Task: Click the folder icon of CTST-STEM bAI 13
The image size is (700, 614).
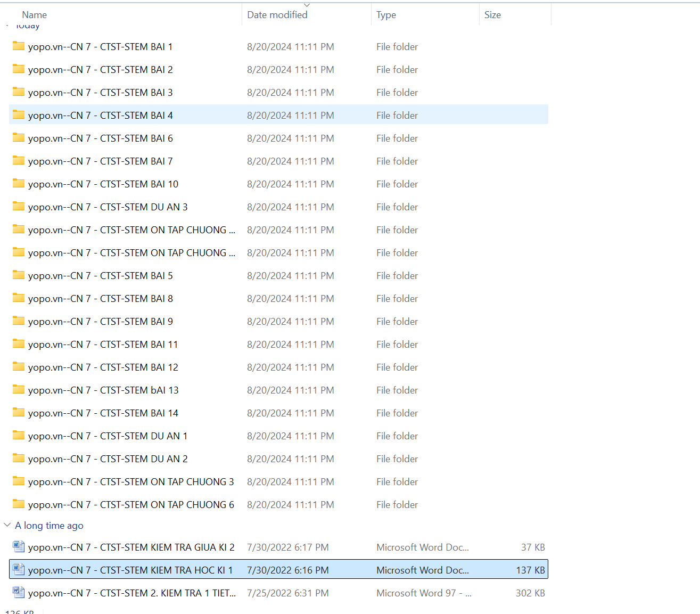Action: click(x=19, y=390)
